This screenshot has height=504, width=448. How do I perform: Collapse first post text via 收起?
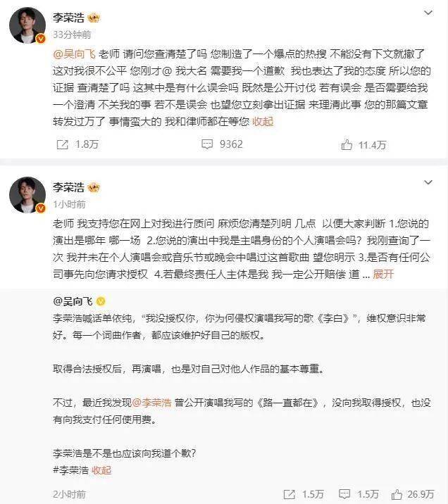click(263, 122)
